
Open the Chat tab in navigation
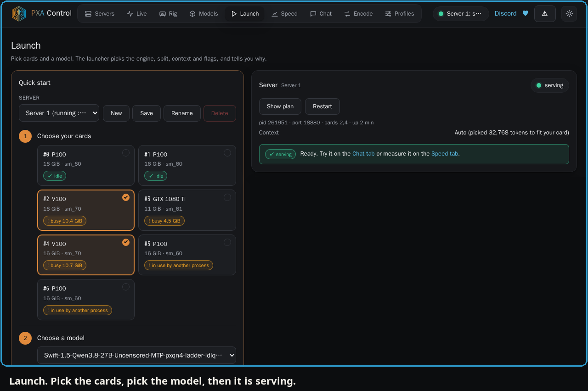click(321, 14)
